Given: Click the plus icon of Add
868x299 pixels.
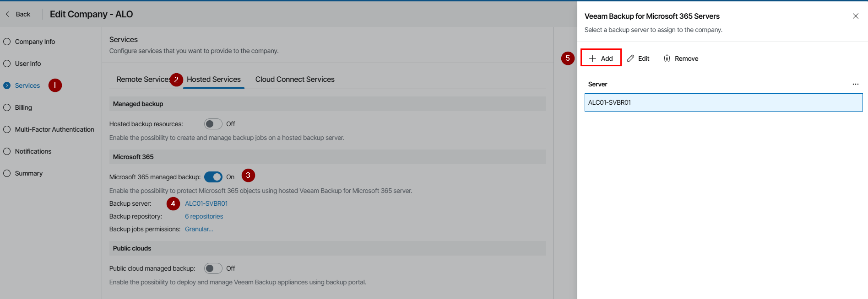Looking at the screenshot, I should coord(592,59).
